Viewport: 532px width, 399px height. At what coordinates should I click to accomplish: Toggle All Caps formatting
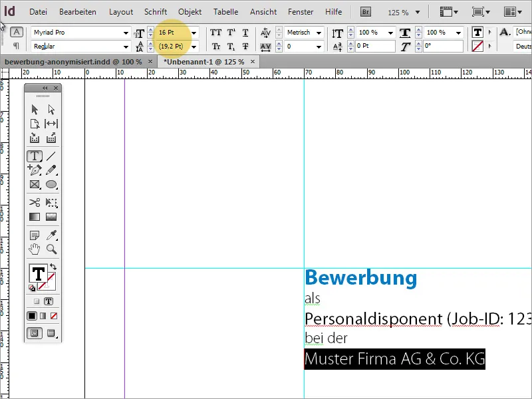coord(214,32)
